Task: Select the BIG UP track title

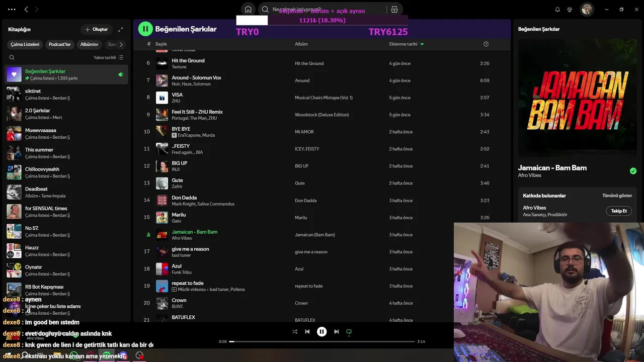Action: pyautogui.click(x=180, y=163)
